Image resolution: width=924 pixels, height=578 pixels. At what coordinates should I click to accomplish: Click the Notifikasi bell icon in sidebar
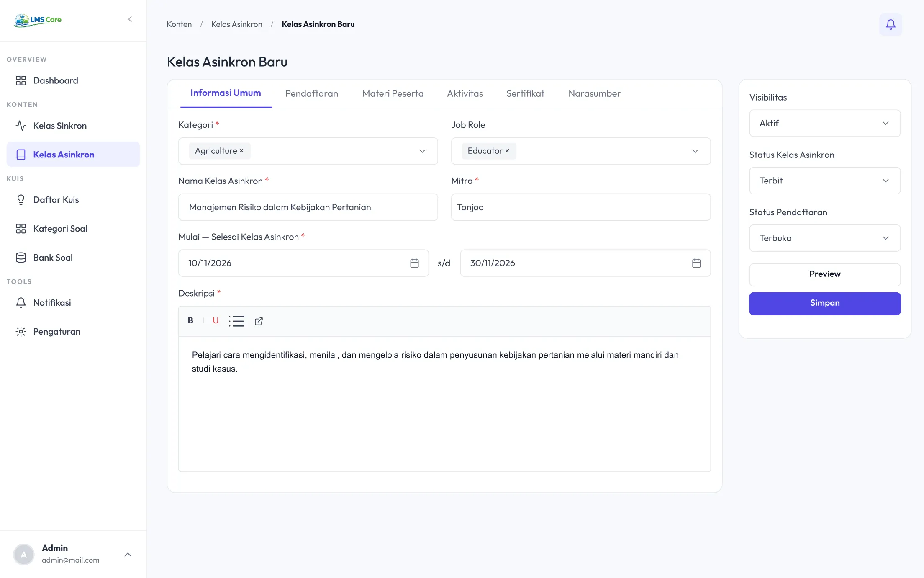point(21,303)
